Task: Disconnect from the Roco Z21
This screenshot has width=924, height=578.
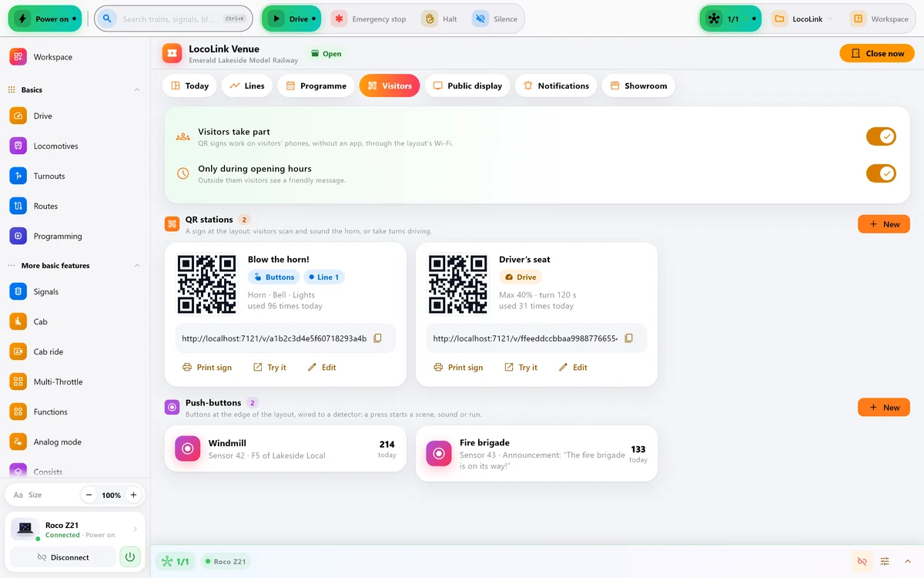Action: [x=63, y=557]
